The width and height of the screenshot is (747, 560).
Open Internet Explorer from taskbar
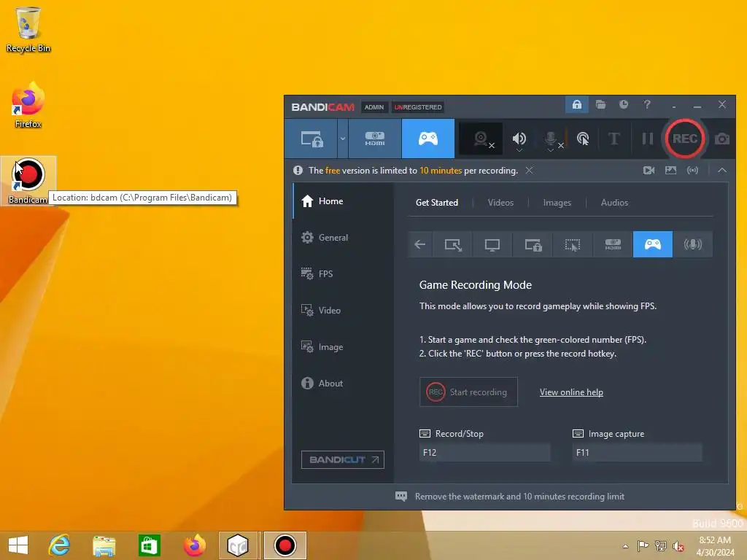click(x=60, y=545)
